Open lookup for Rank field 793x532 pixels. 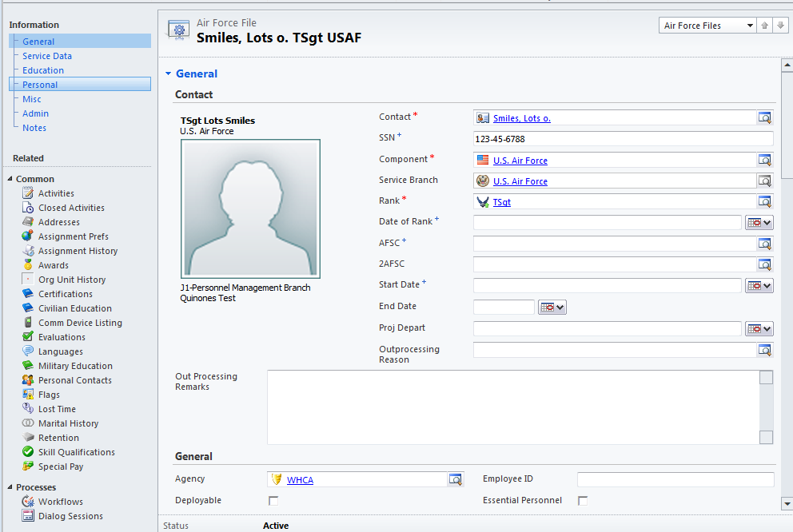[x=765, y=201]
